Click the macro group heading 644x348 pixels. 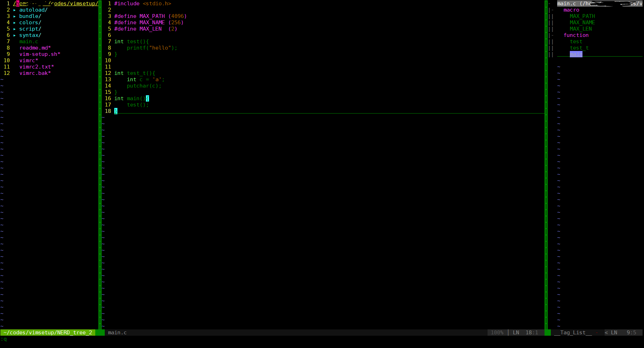571,10
